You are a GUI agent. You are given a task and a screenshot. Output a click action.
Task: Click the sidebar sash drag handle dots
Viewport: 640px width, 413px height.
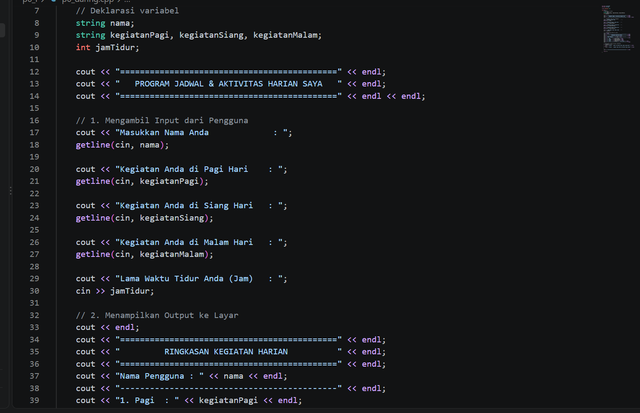[10, 191]
